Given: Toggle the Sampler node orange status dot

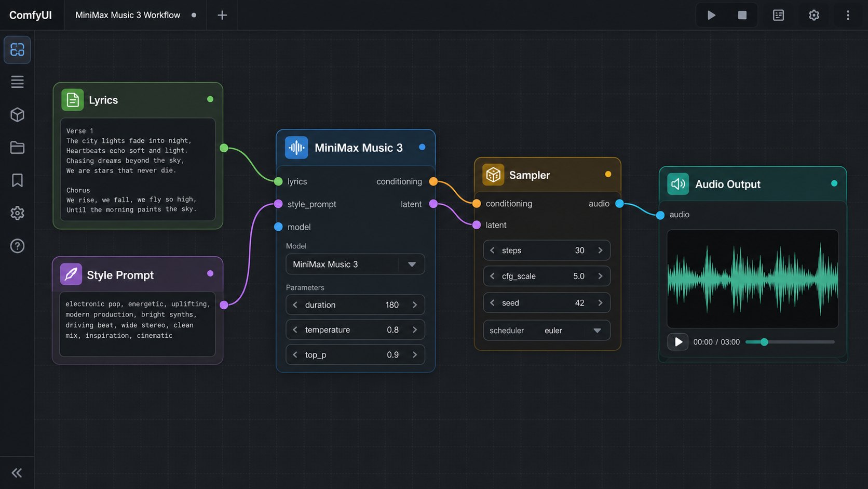Looking at the screenshot, I should tap(608, 174).
